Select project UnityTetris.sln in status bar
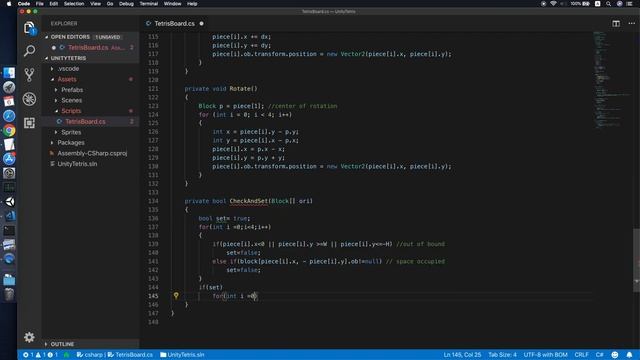Screen dimensions: 640x360 click(x=182, y=355)
